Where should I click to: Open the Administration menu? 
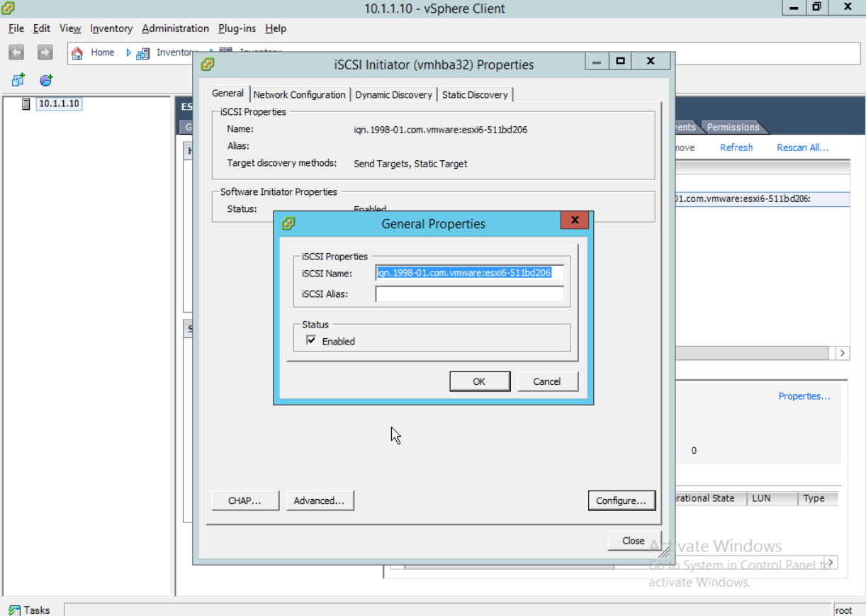175,28
